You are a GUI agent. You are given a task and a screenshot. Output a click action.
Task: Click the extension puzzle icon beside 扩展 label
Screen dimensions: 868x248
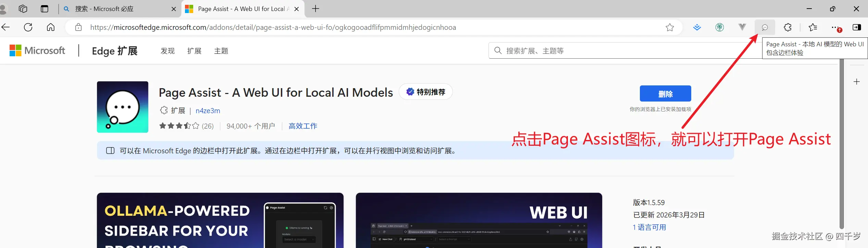(164, 110)
